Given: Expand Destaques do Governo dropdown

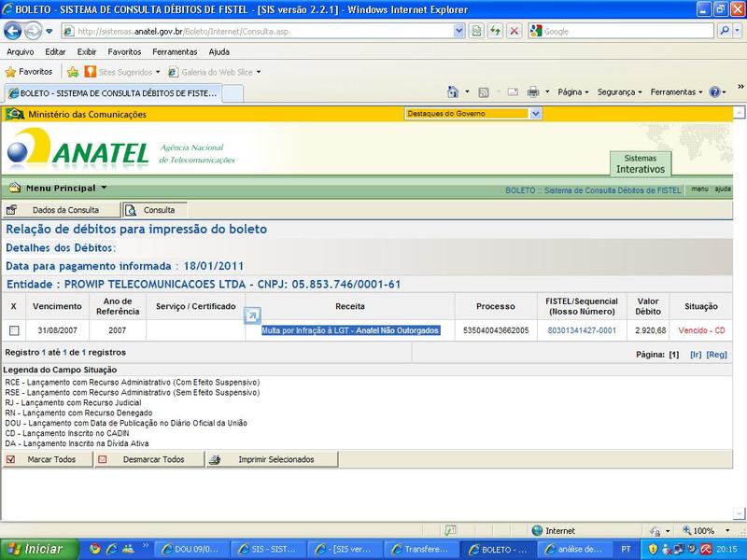Looking at the screenshot, I should [x=535, y=113].
